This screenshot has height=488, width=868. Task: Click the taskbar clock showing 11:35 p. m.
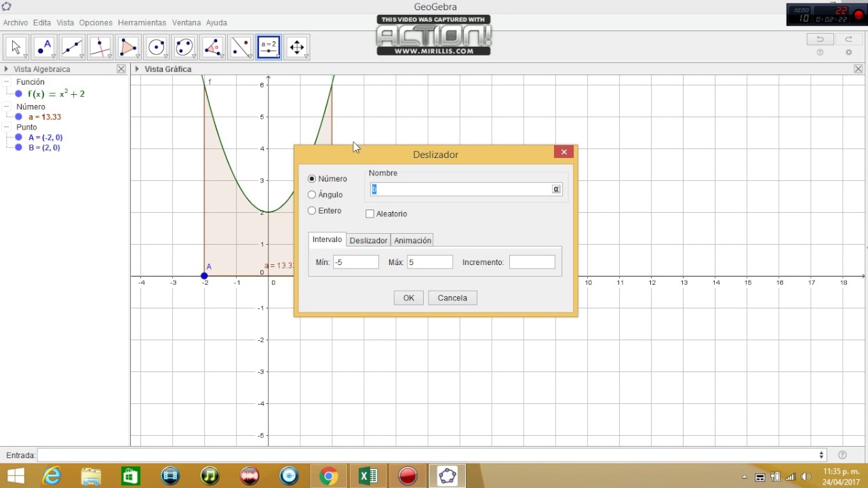[841, 476]
